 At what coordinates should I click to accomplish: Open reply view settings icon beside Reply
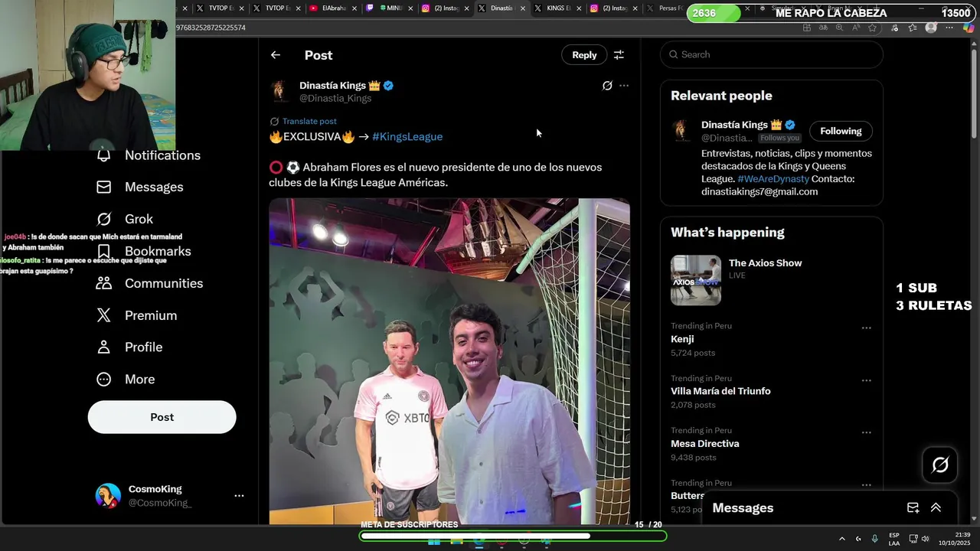[x=619, y=55]
